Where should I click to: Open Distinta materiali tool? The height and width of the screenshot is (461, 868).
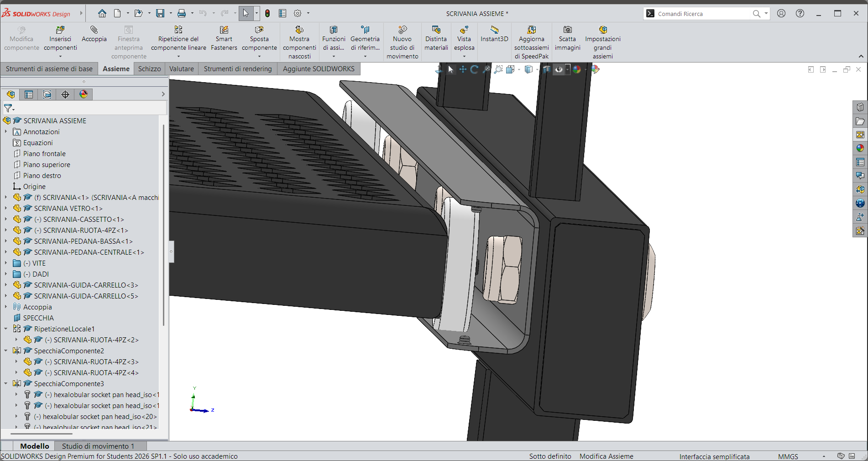click(x=436, y=38)
